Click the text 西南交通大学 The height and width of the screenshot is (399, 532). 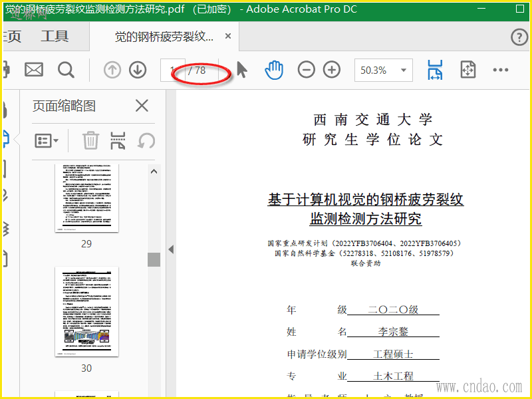(372, 120)
